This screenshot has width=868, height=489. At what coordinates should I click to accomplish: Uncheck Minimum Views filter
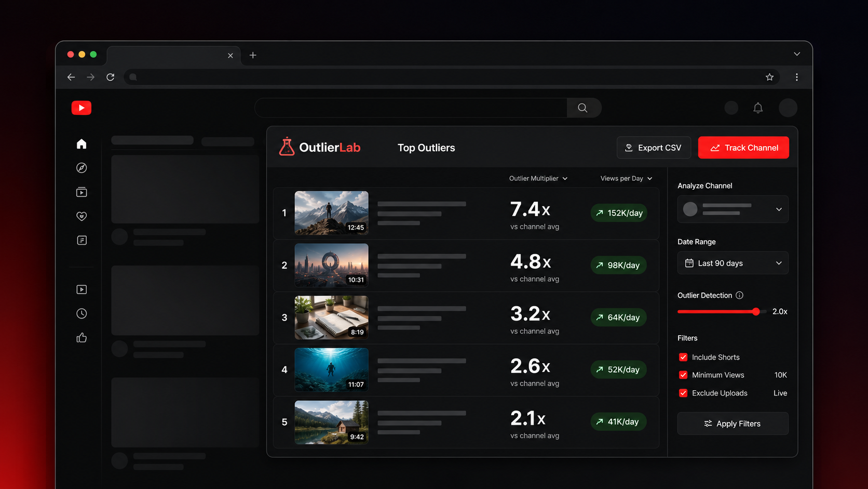coord(683,375)
